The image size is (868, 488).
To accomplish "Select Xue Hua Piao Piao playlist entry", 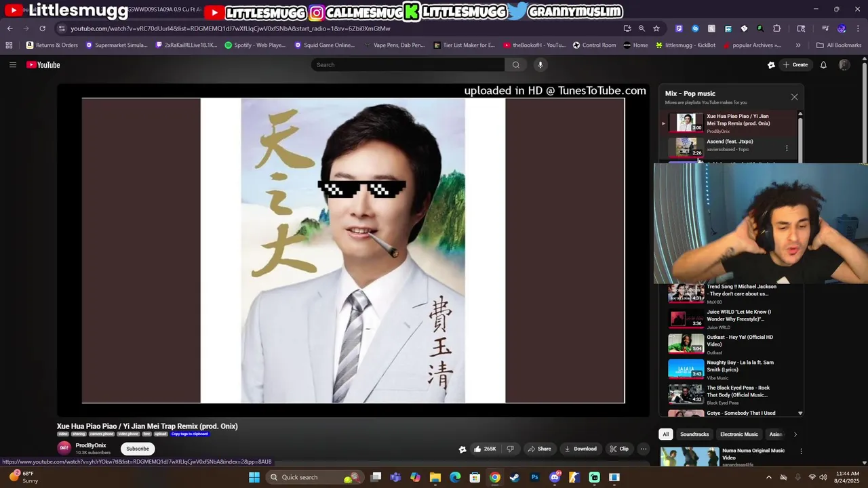I will (730, 123).
